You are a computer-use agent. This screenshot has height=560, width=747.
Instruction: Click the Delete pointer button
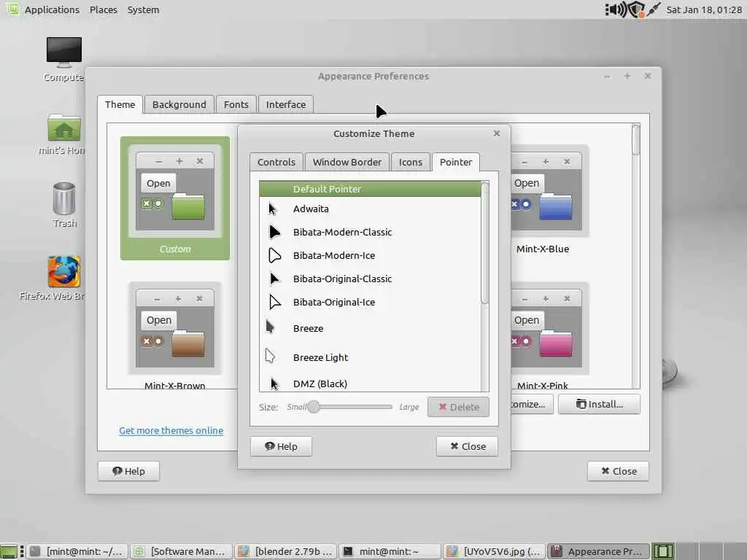coord(458,407)
